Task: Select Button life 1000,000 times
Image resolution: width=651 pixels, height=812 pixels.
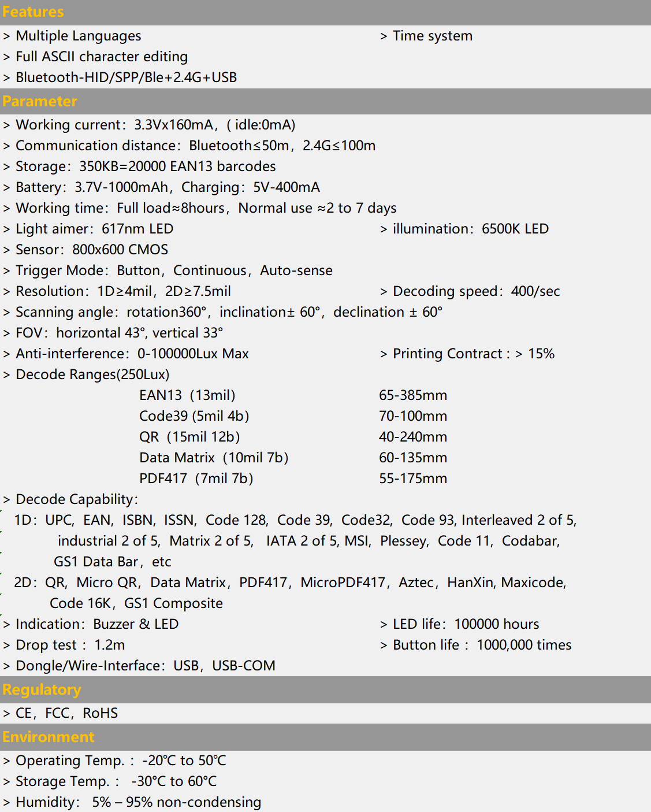Action: [476, 645]
